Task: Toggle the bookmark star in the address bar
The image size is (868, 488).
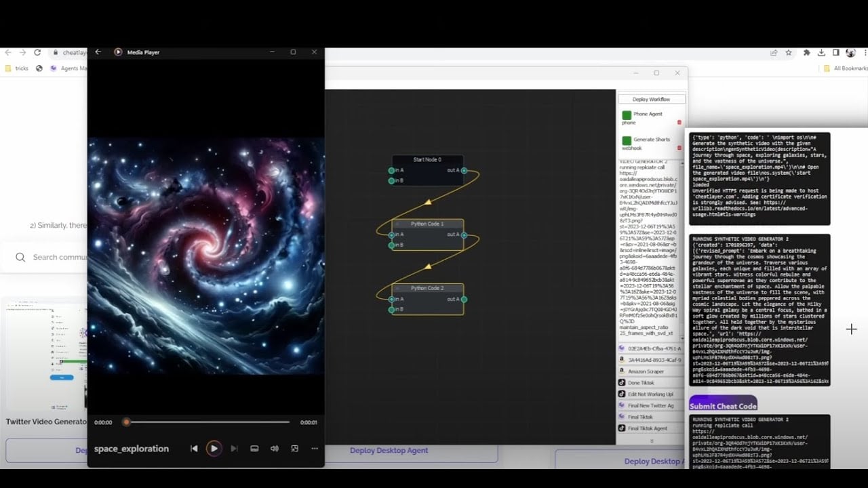Action: pos(789,52)
